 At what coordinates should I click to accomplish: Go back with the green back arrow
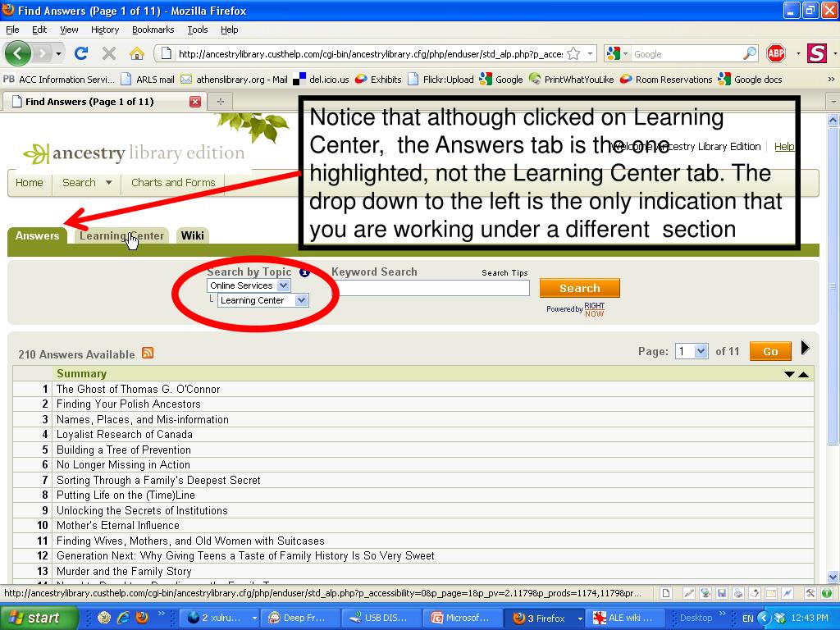point(18,53)
